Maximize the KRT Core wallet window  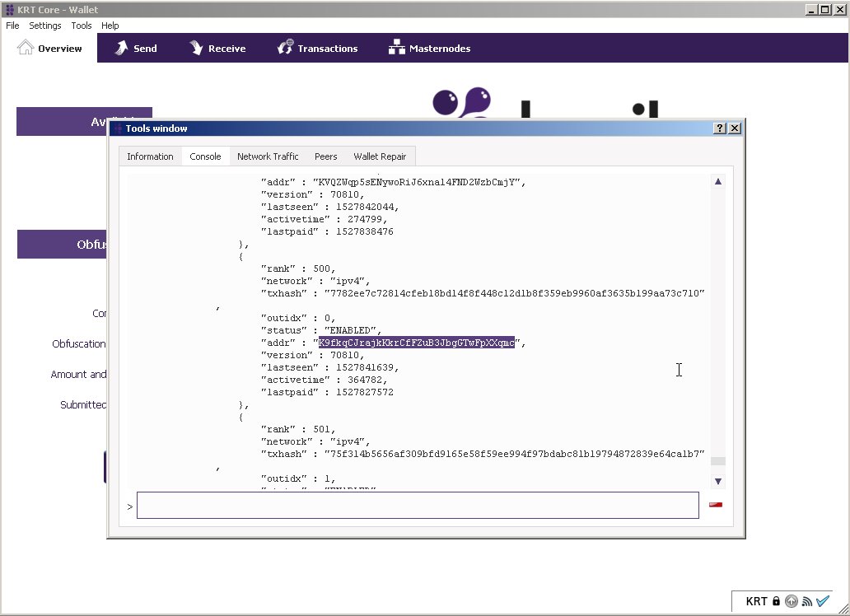[x=825, y=9]
